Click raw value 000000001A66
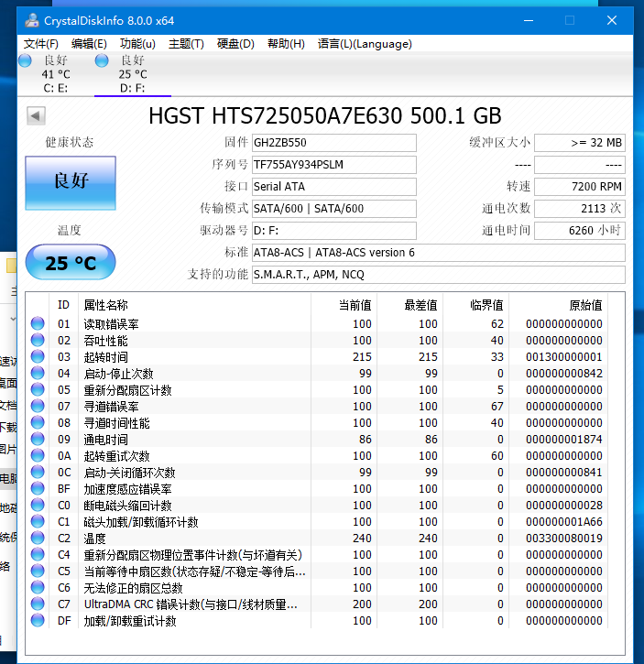This screenshot has width=644, height=664. [564, 522]
